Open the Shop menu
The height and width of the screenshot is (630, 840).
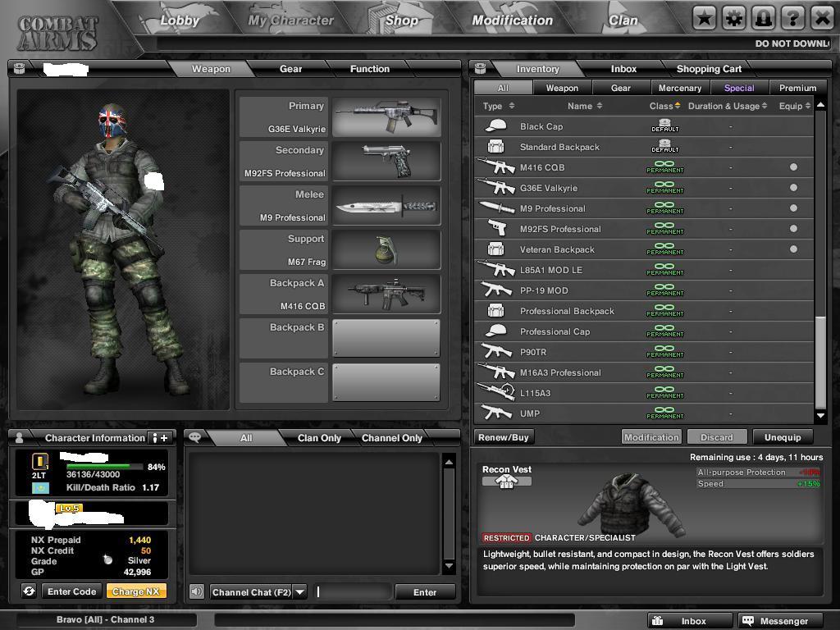(x=401, y=21)
